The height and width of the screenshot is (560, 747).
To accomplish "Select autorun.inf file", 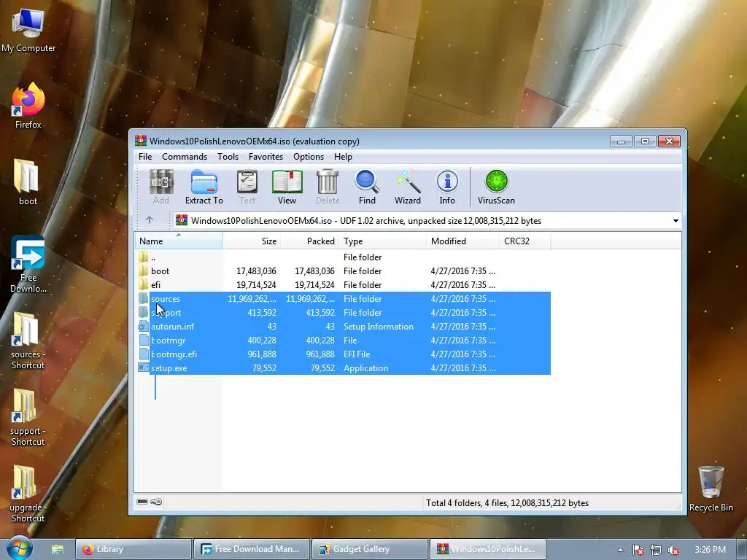I will [x=343, y=326].
